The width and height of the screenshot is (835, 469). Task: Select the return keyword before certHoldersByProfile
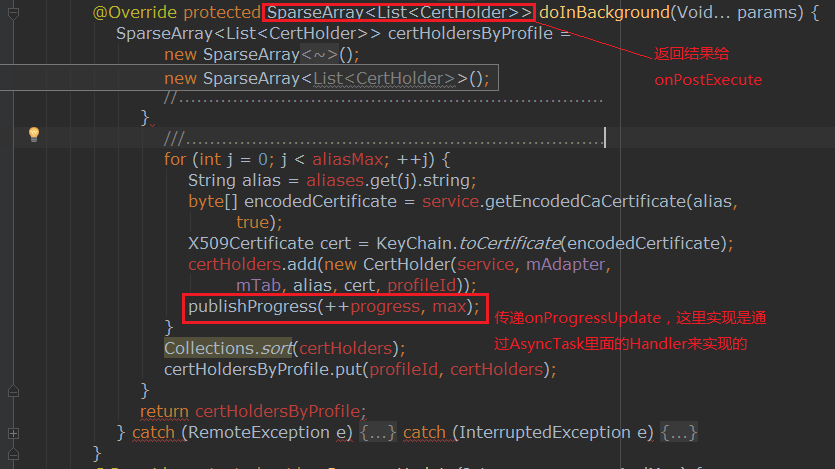pyautogui.click(x=165, y=411)
